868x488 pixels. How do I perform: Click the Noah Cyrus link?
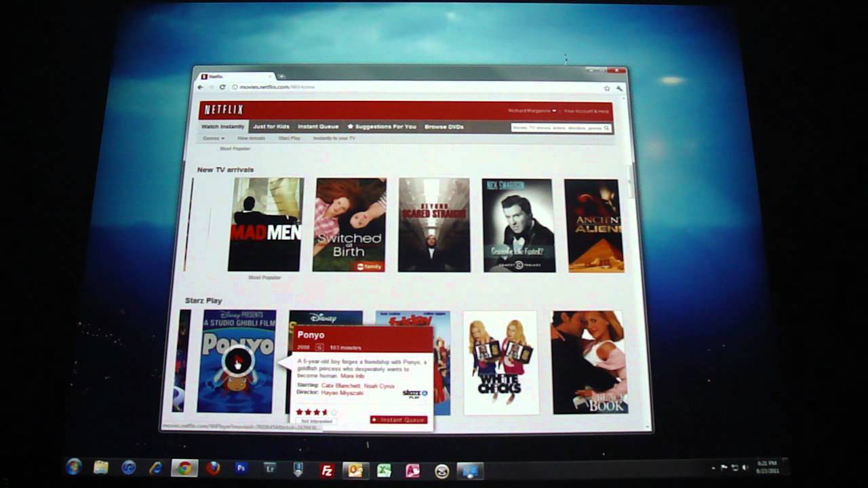click(x=379, y=386)
